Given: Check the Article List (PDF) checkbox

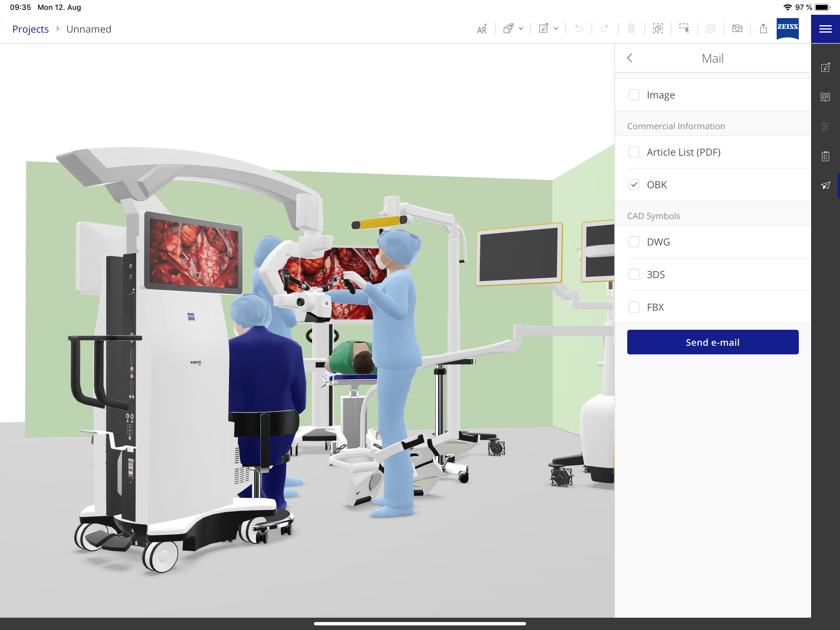Looking at the screenshot, I should 634,152.
